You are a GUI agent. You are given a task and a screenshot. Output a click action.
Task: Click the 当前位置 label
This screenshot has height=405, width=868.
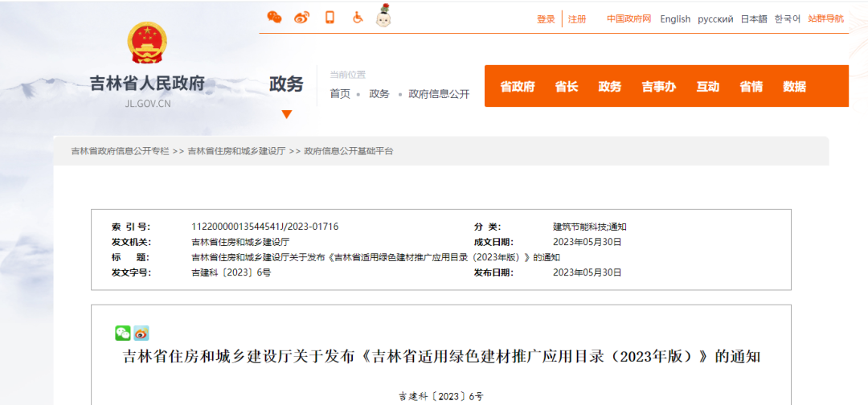348,75
